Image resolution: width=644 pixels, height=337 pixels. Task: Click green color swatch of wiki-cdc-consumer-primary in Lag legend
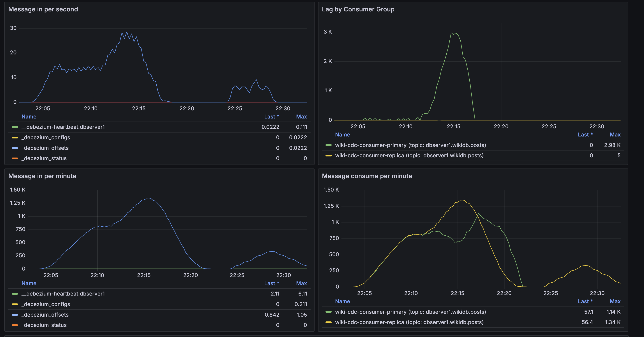click(x=328, y=145)
